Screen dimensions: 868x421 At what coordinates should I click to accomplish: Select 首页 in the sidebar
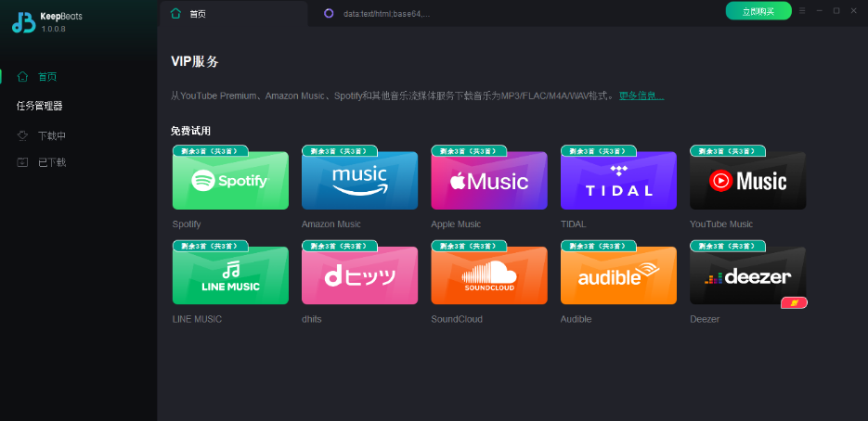(x=47, y=77)
